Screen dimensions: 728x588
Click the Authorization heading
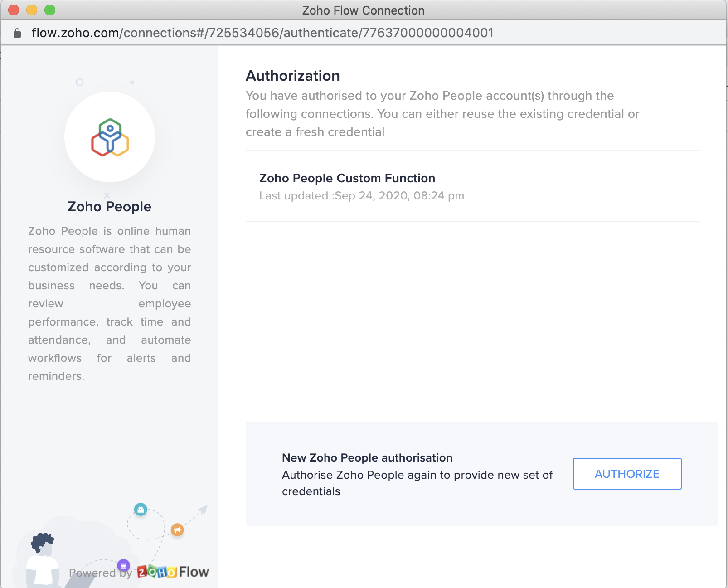(x=293, y=76)
